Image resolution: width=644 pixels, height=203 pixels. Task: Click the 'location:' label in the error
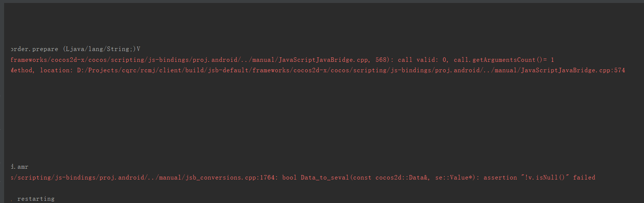tap(56, 70)
